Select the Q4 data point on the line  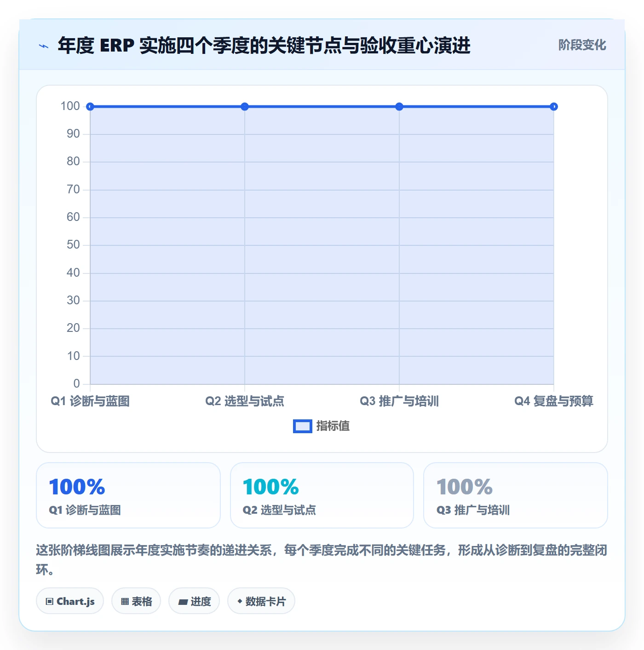[554, 107]
